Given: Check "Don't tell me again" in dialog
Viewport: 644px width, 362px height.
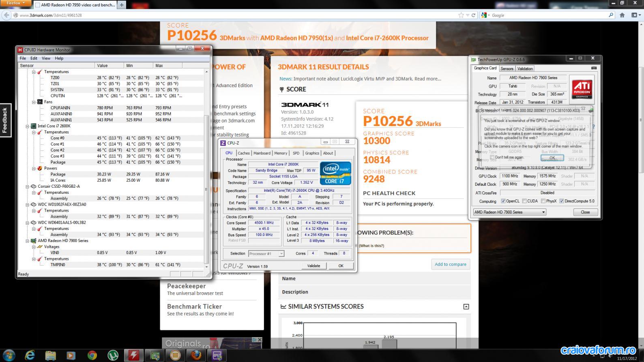Looking at the screenshot, I should 492,157.
